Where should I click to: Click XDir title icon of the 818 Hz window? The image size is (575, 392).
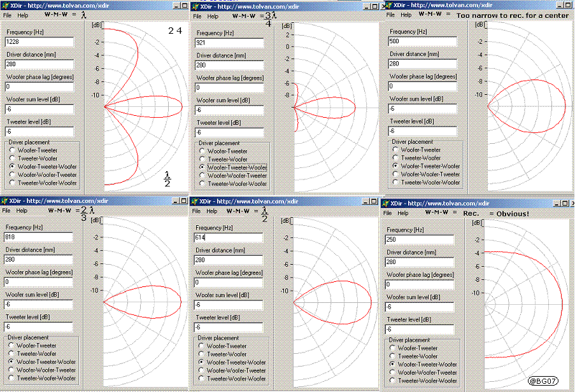coord(4,200)
